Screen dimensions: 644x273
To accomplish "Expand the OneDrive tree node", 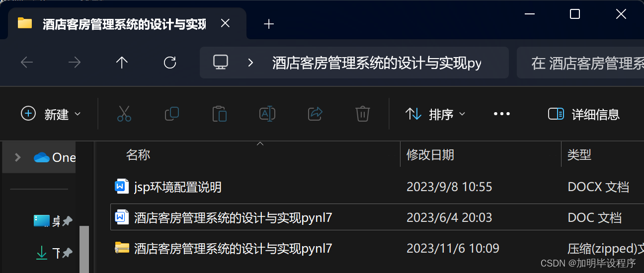I will [x=18, y=157].
